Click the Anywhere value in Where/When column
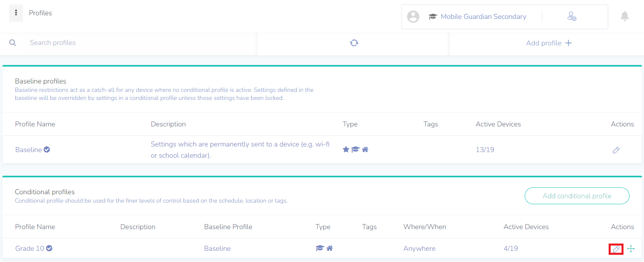Screen dimensions: 644x262 click(419, 248)
